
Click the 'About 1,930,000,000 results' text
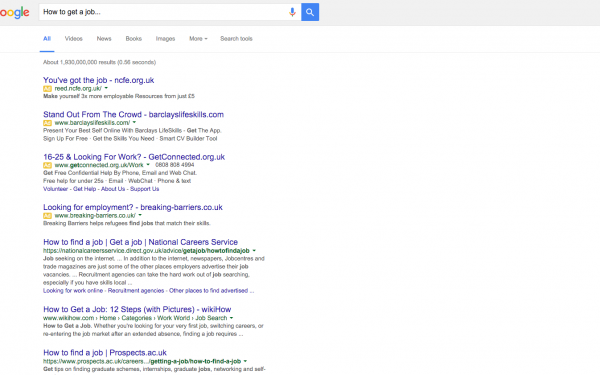[x=99, y=62]
